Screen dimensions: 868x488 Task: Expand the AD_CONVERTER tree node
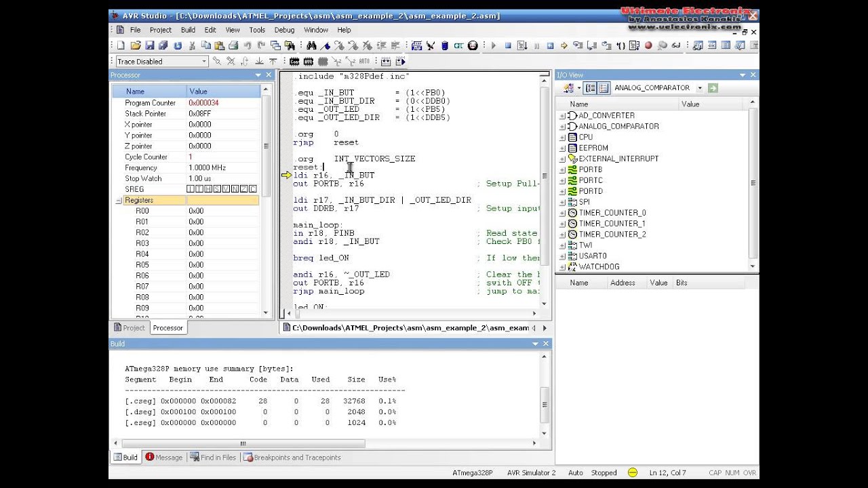(x=562, y=116)
